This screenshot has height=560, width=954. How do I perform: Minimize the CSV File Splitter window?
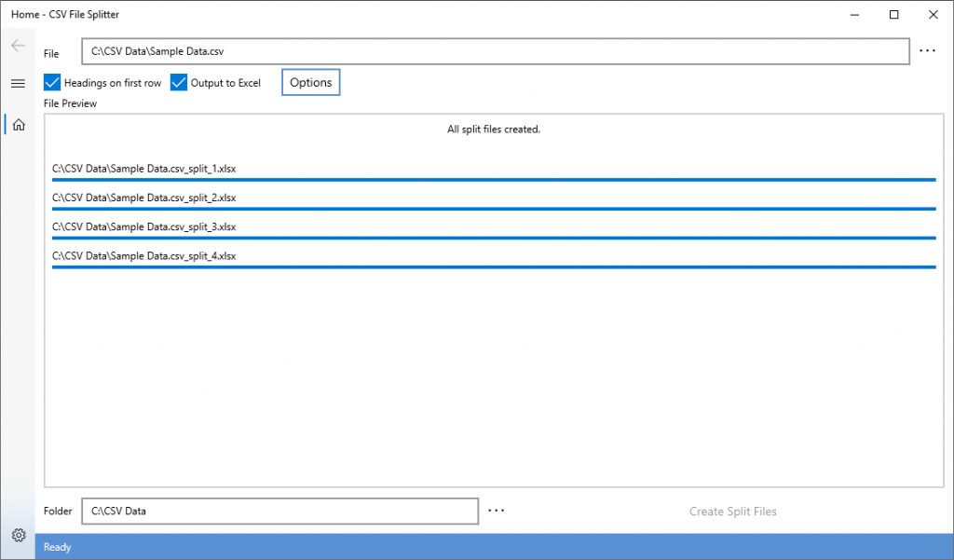(x=852, y=15)
